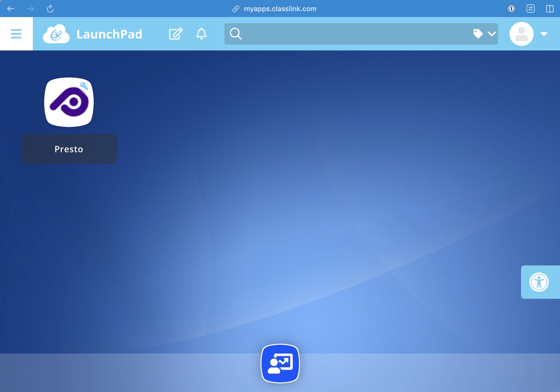
Task: Click the LaunchPad title text
Action: tap(109, 34)
